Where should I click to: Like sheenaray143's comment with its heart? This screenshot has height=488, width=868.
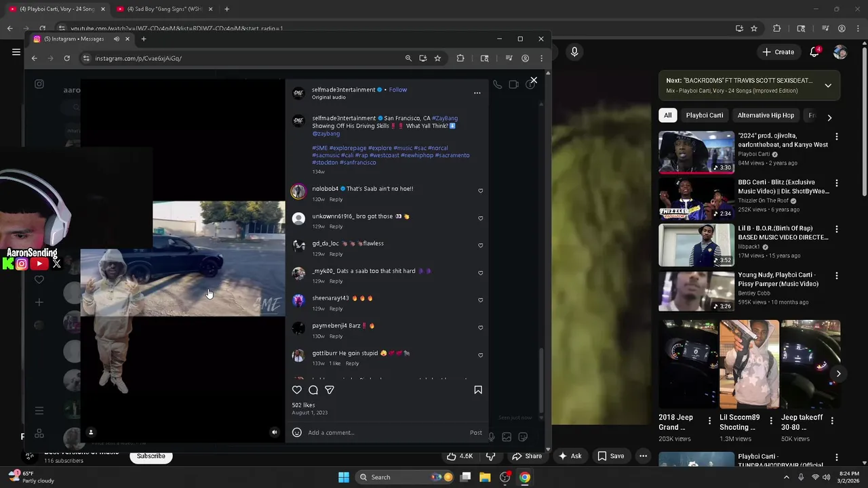(x=481, y=300)
